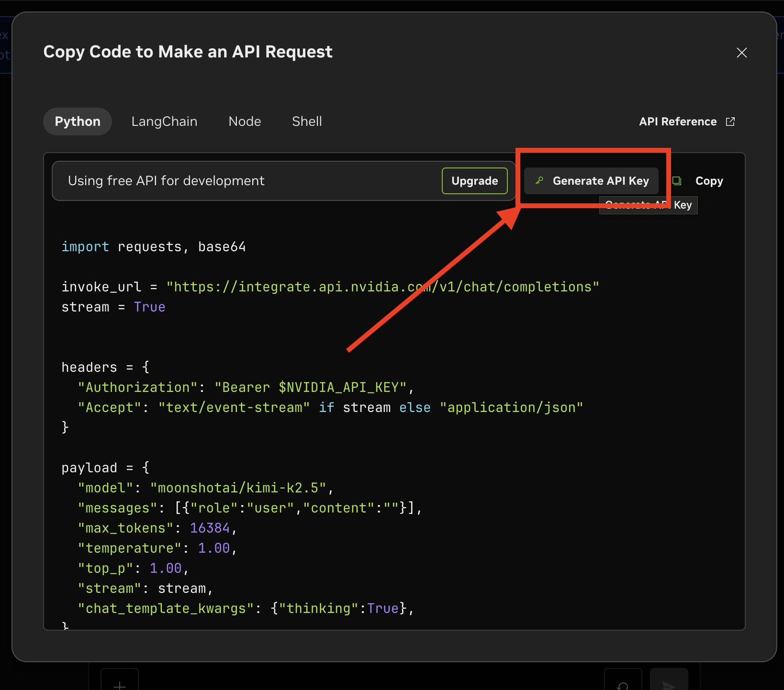The height and width of the screenshot is (690, 784).
Task: Click the model name moonshotai/kimi-k2.5
Action: tap(239, 488)
